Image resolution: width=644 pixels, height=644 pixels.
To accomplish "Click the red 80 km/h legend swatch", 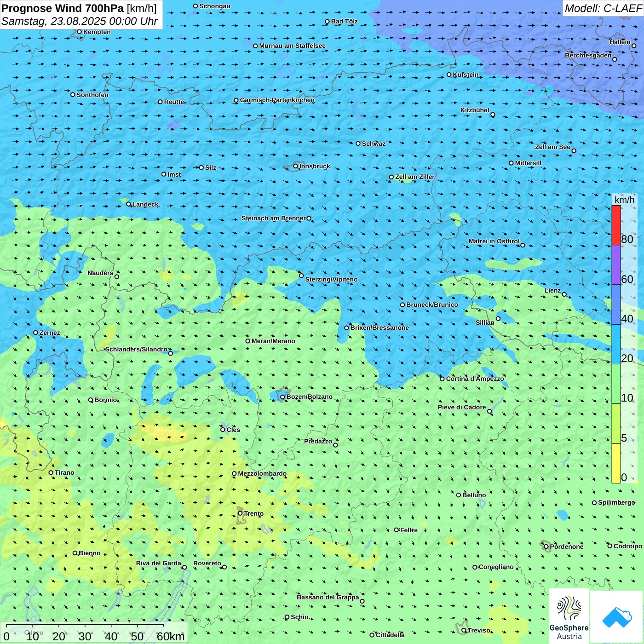I will click(x=616, y=225).
